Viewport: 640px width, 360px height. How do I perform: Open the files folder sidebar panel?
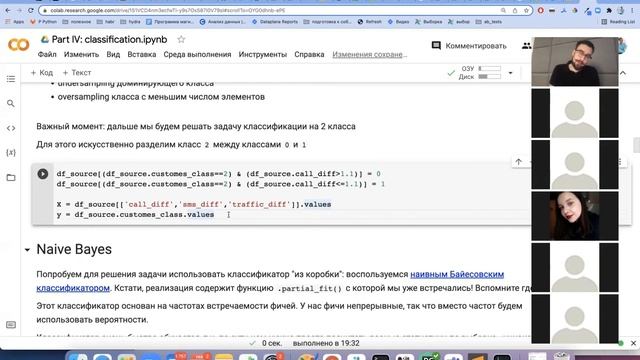(11, 178)
